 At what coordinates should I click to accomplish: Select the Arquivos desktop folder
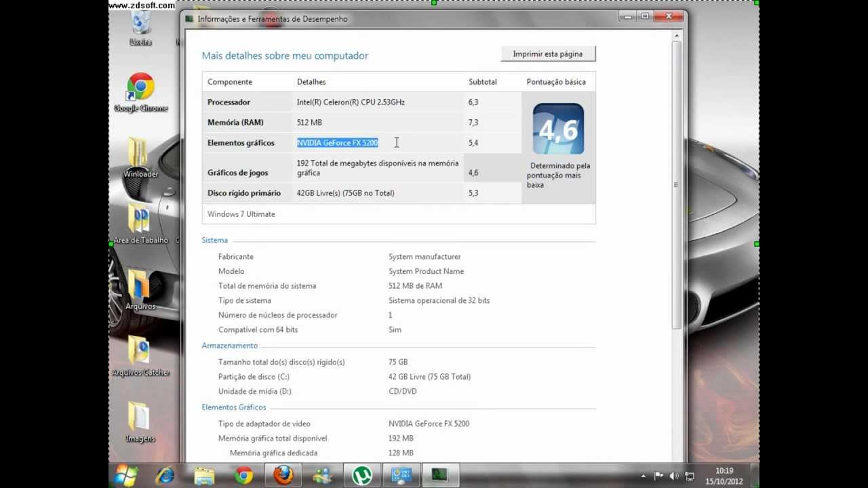(x=140, y=290)
